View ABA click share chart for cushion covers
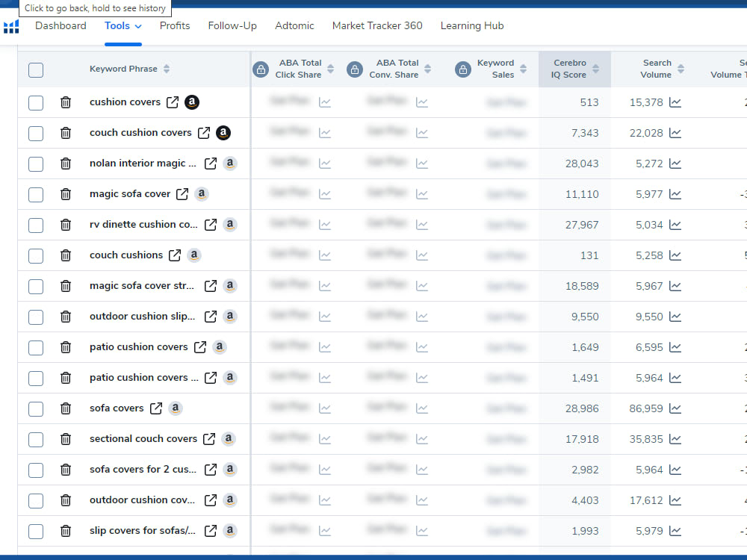Screen dimensions: 747x560 click(x=325, y=102)
